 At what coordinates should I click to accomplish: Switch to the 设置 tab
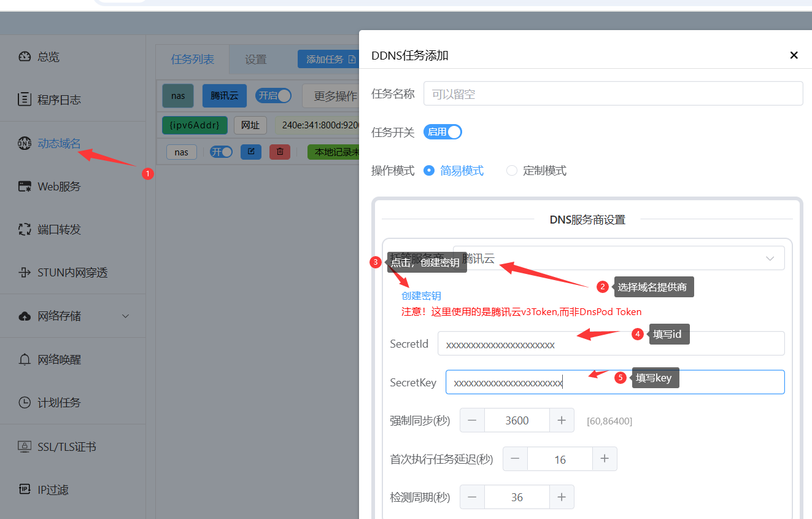256,60
